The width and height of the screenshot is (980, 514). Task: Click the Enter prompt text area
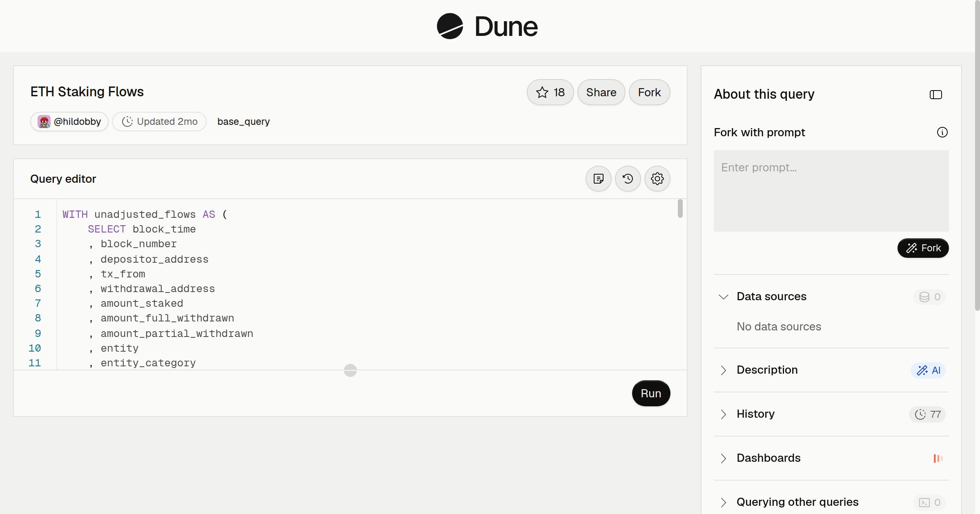pyautogui.click(x=831, y=191)
